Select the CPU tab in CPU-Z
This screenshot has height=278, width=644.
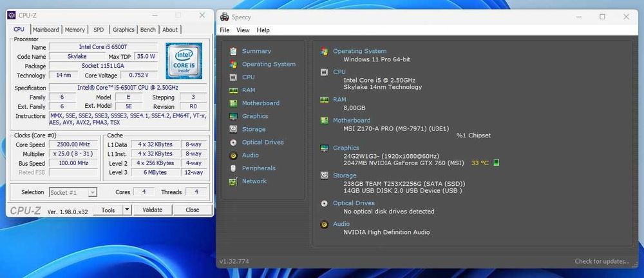19,29
